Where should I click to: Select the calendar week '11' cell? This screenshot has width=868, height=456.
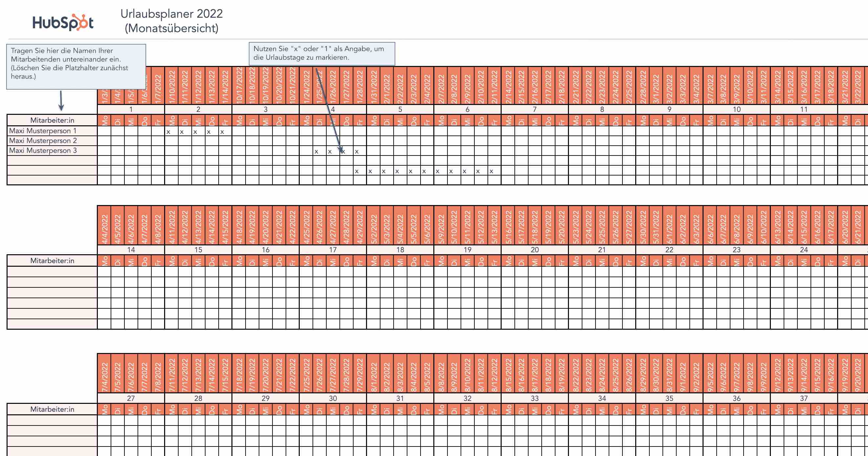click(804, 110)
